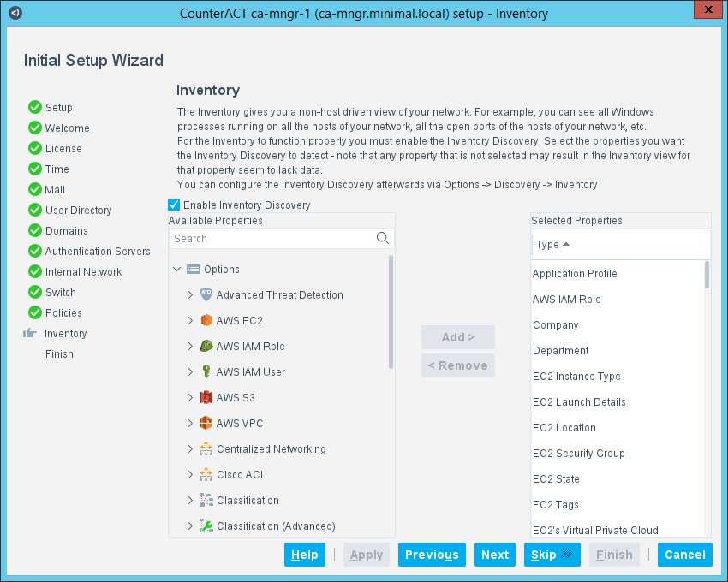Click the Help button
This screenshot has width=728, height=582.
point(305,555)
